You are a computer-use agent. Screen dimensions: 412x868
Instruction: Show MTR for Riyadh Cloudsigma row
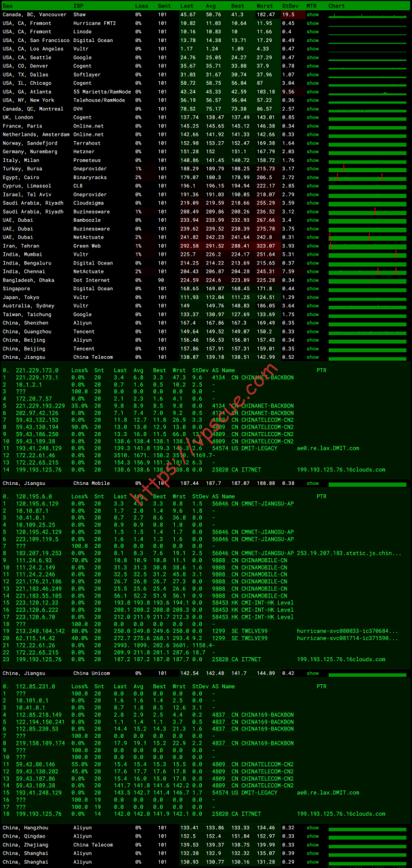click(312, 203)
